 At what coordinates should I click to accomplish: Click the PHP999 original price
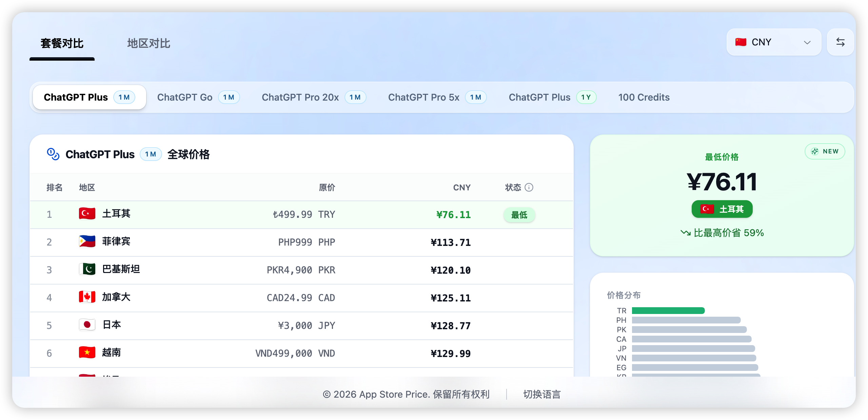point(307,242)
